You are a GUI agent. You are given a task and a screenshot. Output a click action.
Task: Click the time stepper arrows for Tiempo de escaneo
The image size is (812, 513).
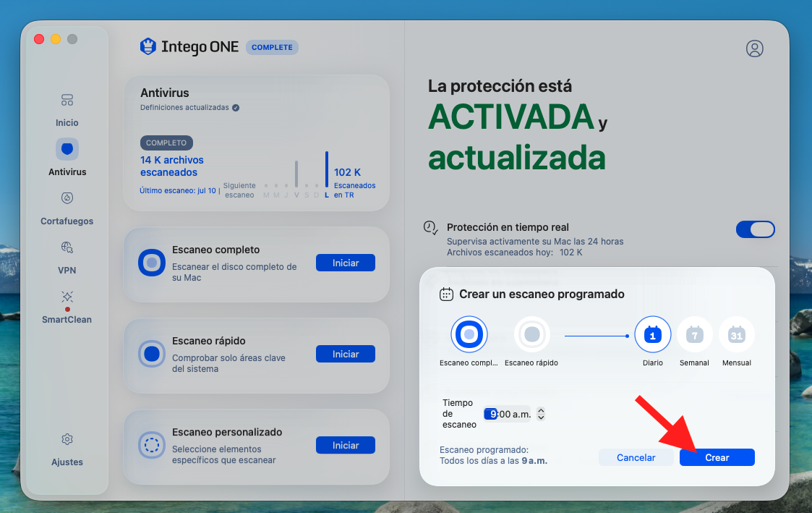[x=541, y=413]
